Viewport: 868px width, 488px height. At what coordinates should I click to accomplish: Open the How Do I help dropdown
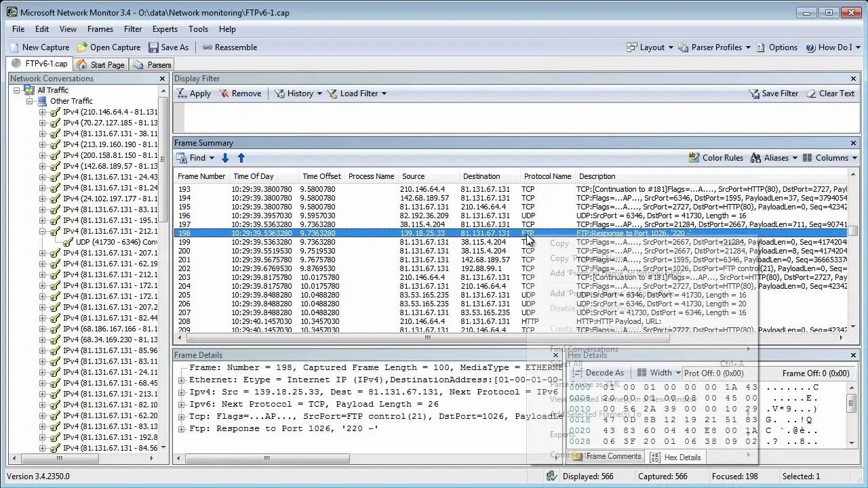(x=833, y=47)
